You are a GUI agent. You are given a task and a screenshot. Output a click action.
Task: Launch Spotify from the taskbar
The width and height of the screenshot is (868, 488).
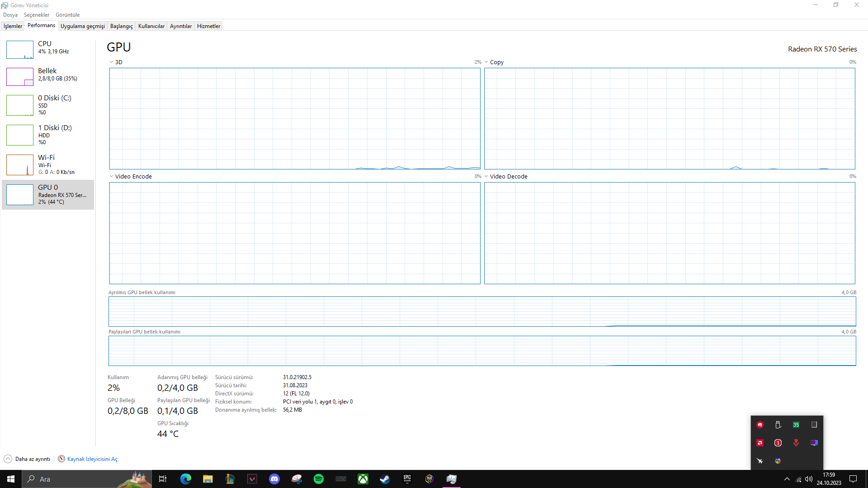click(x=319, y=479)
